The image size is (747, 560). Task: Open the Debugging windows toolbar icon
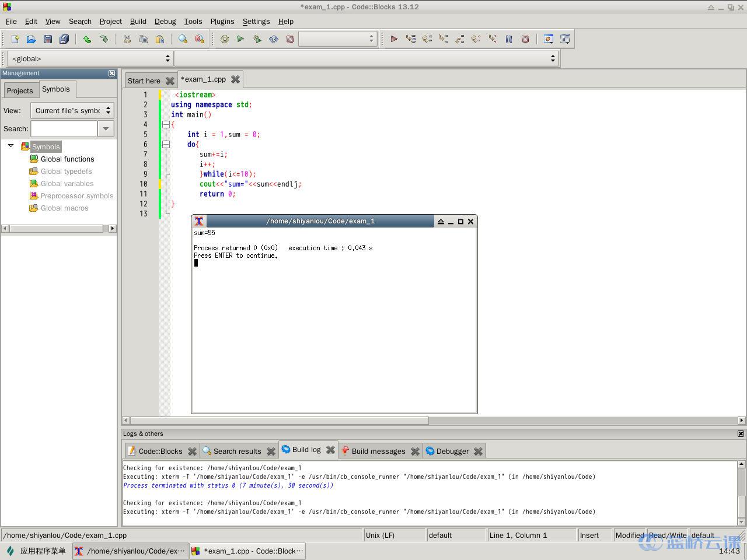click(x=549, y=39)
